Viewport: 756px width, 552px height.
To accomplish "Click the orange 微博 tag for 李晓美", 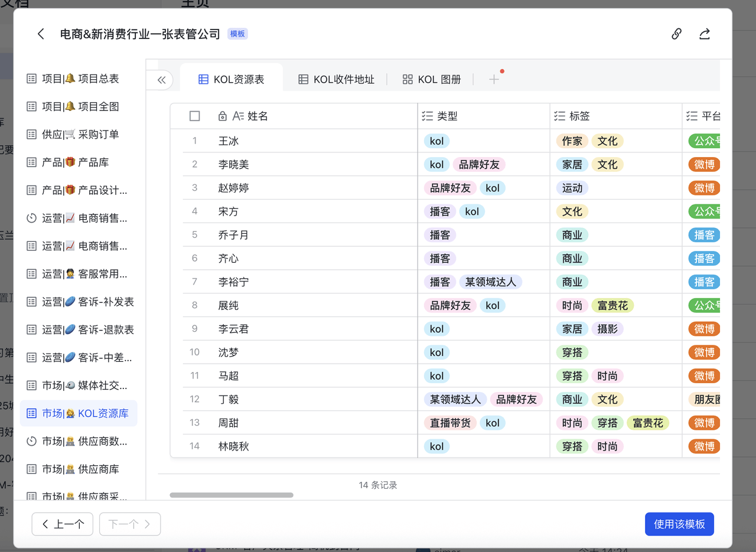I will click(704, 165).
